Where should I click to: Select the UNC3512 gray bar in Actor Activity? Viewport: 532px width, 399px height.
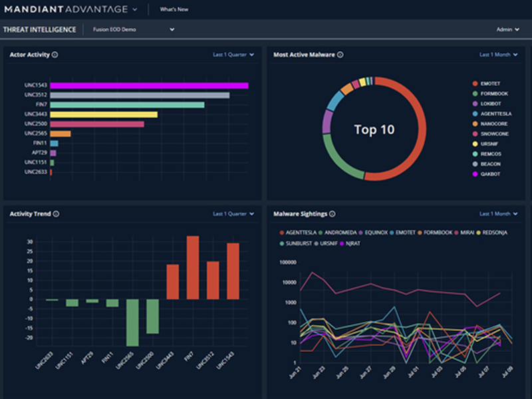(x=140, y=95)
